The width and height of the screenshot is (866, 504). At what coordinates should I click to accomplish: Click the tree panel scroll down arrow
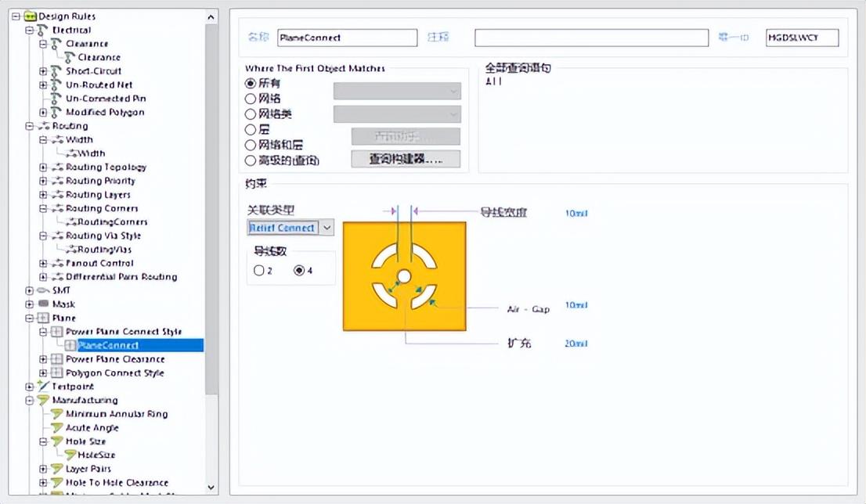(211, 487)
